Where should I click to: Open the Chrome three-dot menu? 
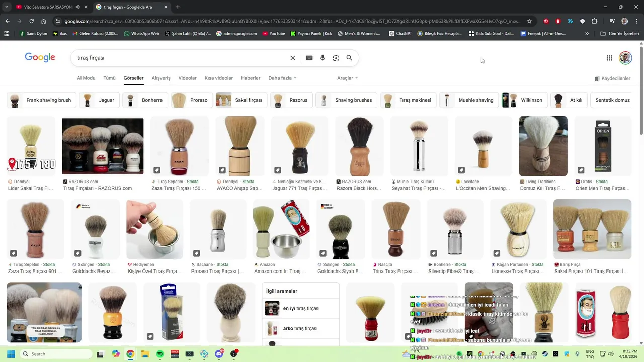637,21
